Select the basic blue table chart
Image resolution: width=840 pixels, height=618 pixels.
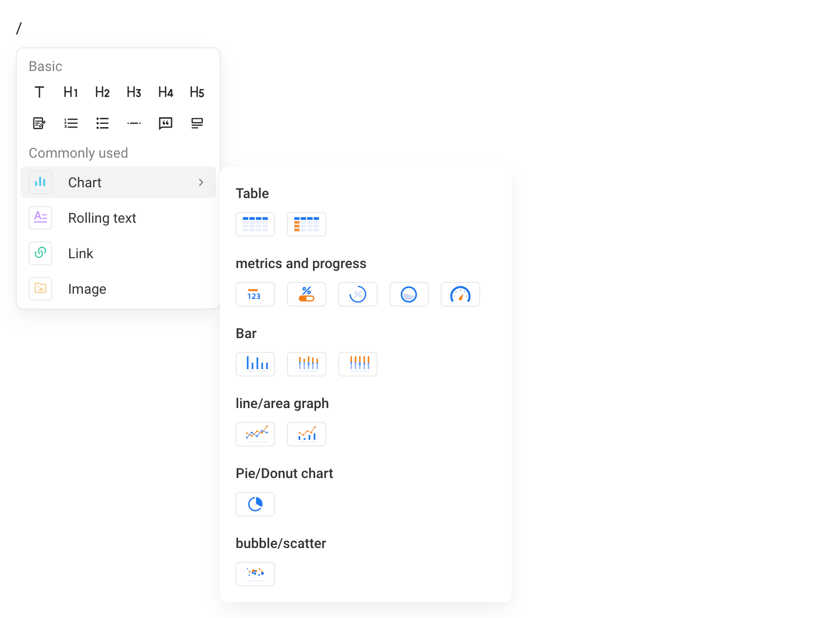255,224
